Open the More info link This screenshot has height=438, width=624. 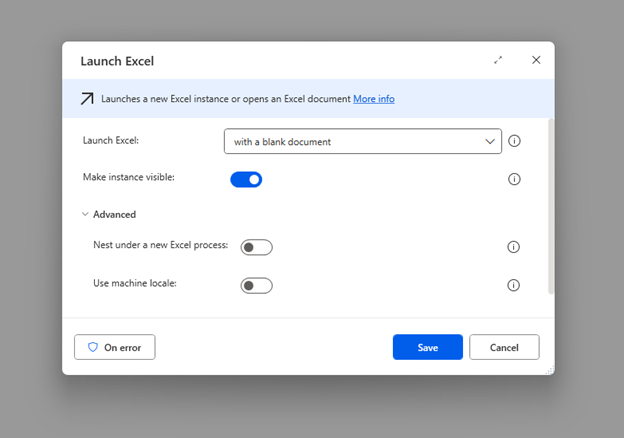(374, 99)
